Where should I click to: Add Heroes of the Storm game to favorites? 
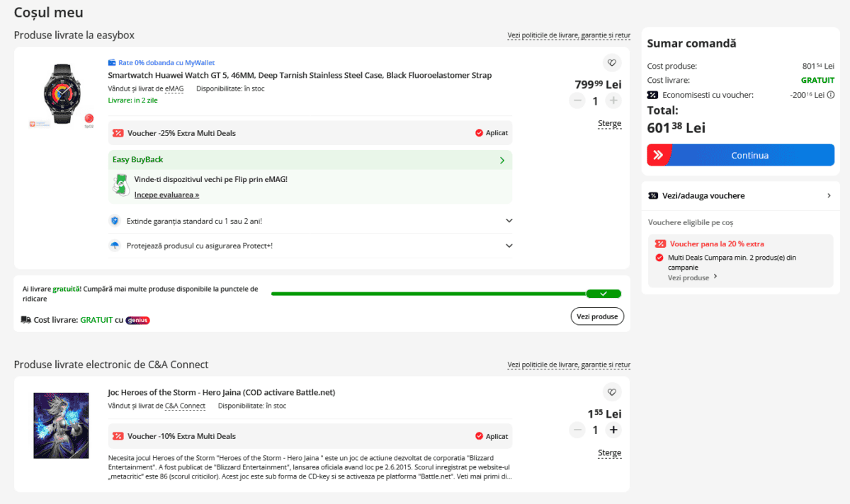coord(613,392)
